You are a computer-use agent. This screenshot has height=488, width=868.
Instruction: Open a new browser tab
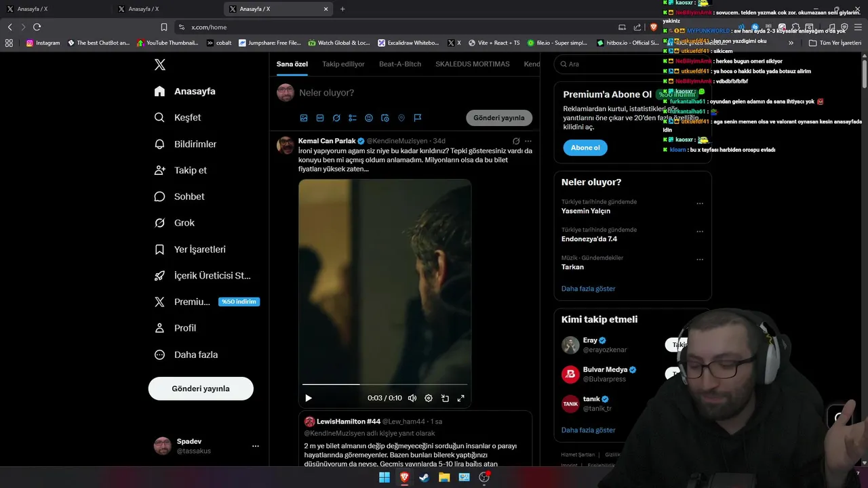point(342,9)
